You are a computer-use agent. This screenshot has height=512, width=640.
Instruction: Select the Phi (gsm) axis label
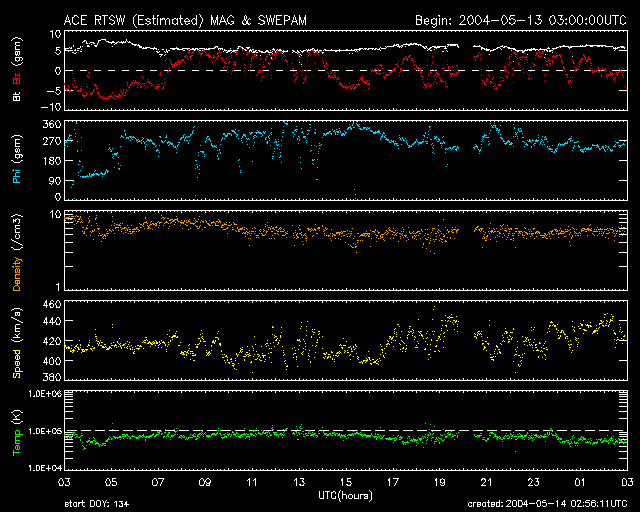pyautogui.click(x=17, y=160)
